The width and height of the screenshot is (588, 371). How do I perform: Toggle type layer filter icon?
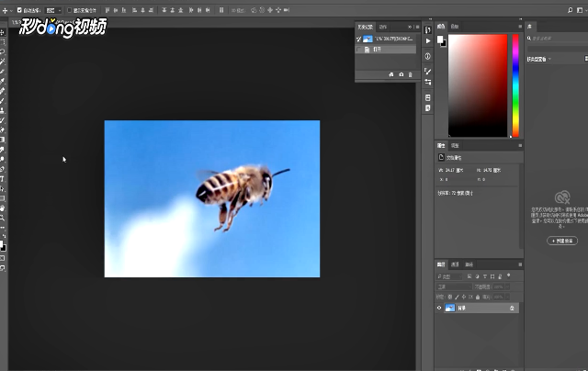pyautogui.click(x=485, y=276)
